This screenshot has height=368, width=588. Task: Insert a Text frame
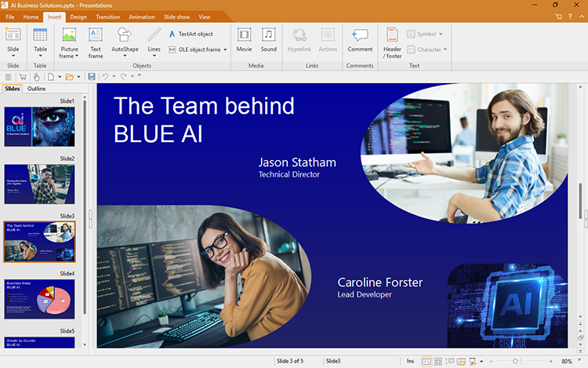[95, 42]
